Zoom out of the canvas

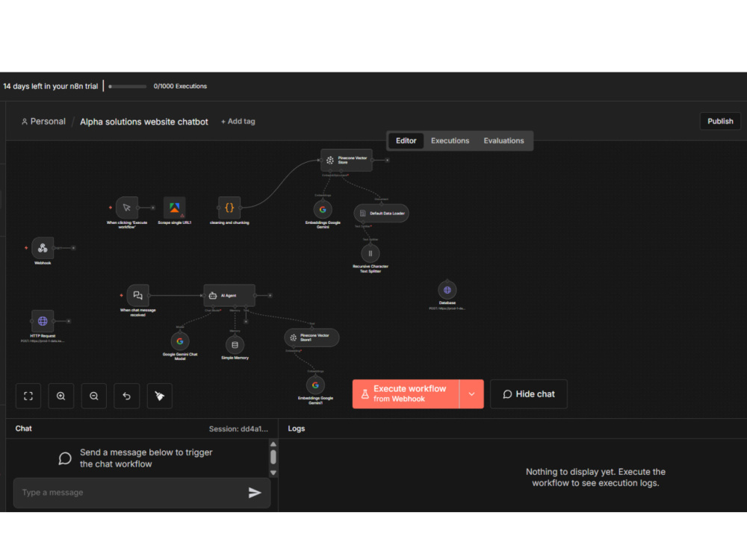point(94,396)
